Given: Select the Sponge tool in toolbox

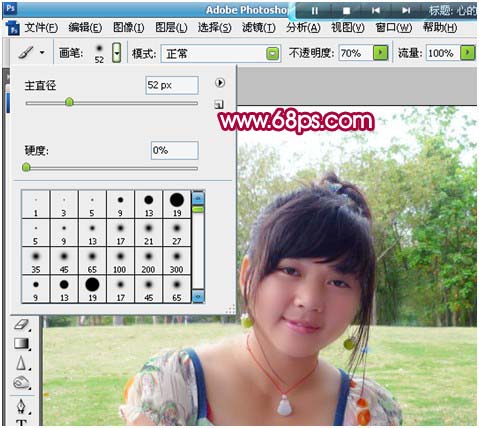Looking at the screenshot, I should [22, 383].
